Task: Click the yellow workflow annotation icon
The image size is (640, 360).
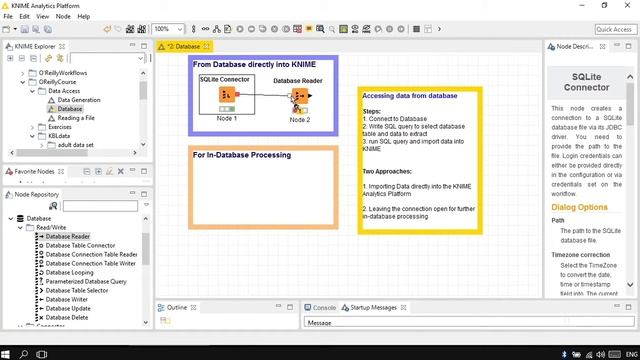Action: 309,29
